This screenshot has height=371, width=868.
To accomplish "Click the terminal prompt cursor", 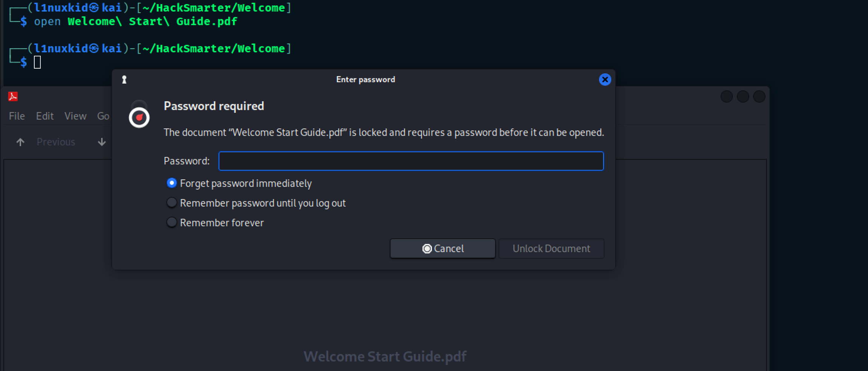I will tap(37, 62).
